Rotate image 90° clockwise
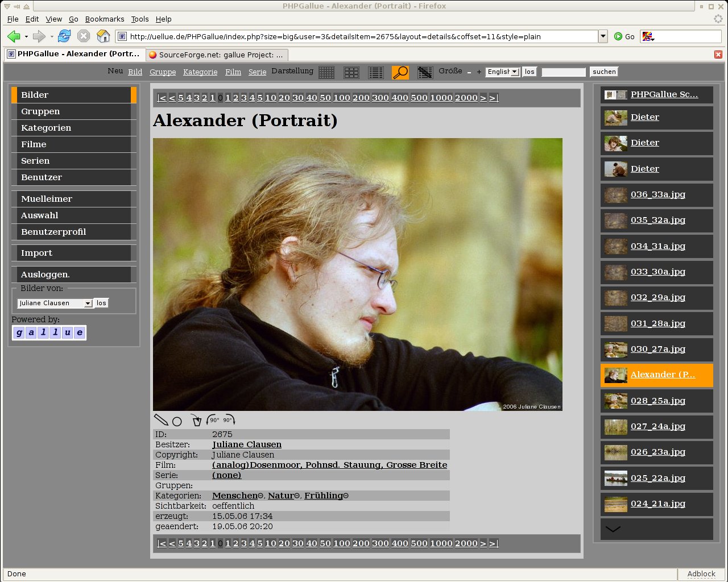Viewport: 728px width, 582px height. (229, 420)
